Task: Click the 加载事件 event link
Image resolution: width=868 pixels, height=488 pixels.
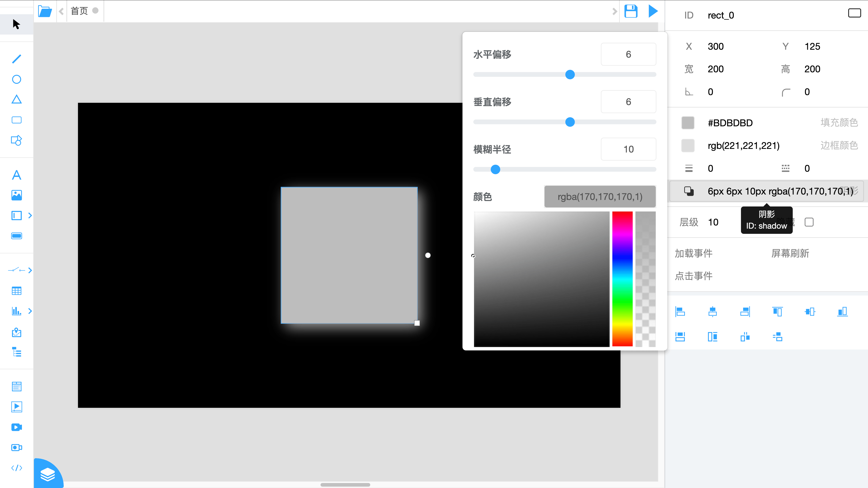Action: click(x=693, y=253)
